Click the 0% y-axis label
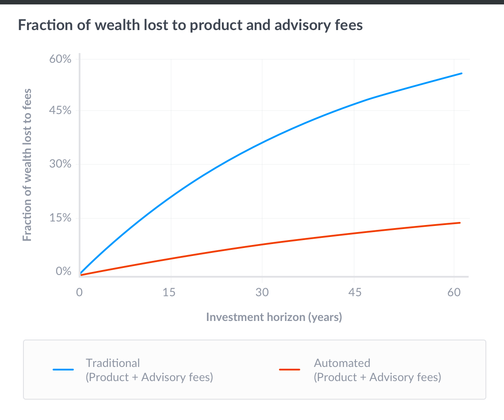504x420 pixels. tap(64, 271)
